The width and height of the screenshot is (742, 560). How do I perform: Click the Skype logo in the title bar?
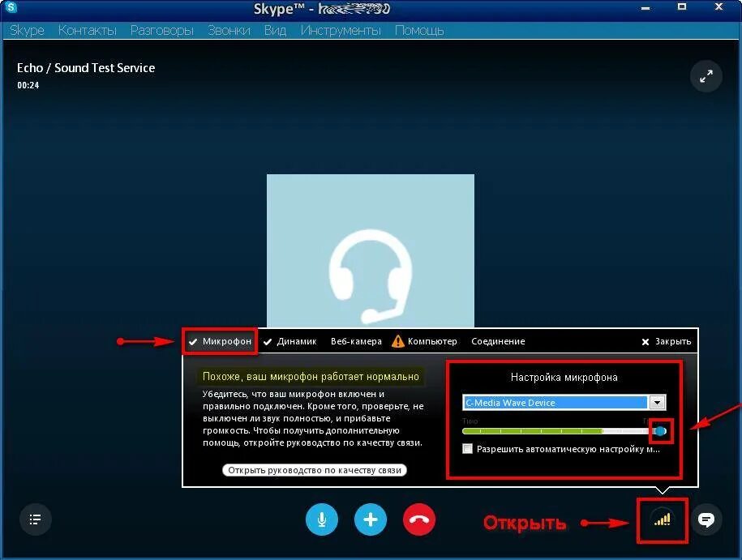[10, 7]
